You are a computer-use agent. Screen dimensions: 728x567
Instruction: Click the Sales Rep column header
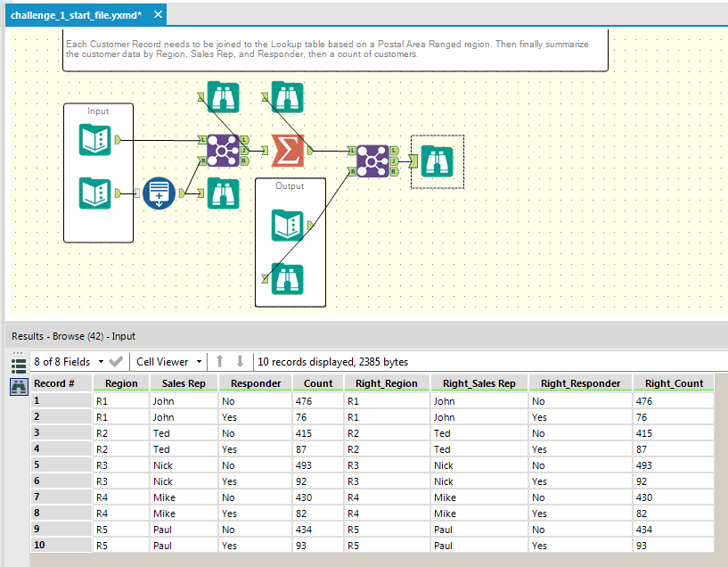pyautogui.click(x=184, y=383)
